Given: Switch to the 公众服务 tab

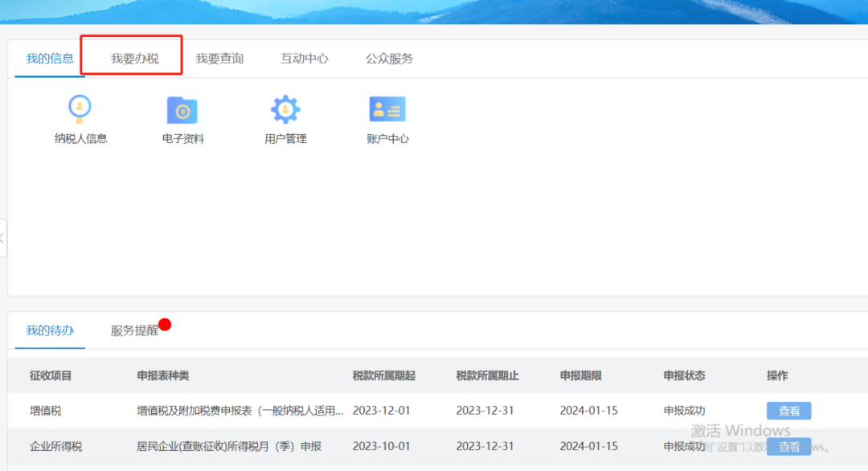Looking at the screenshot, I should [389, 59].
